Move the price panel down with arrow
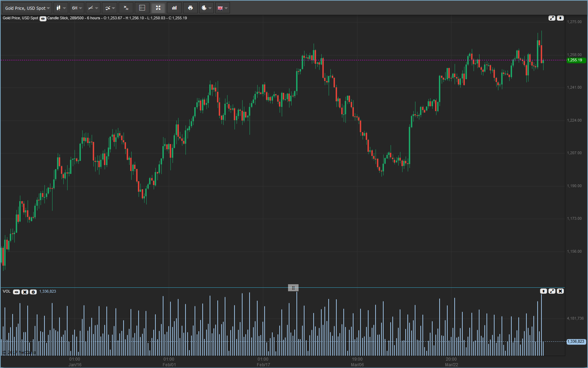 [x=560, y=18]
